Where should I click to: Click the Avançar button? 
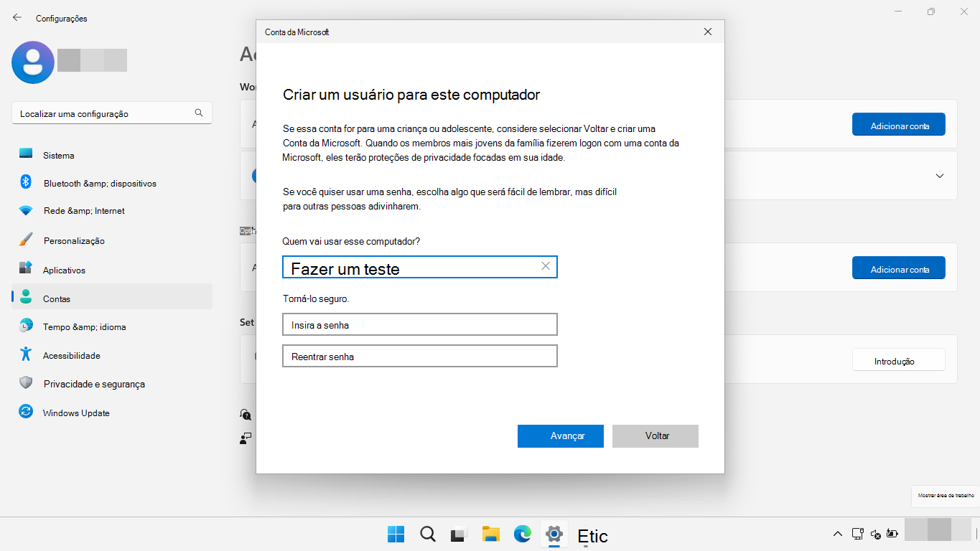coord(561,436)
